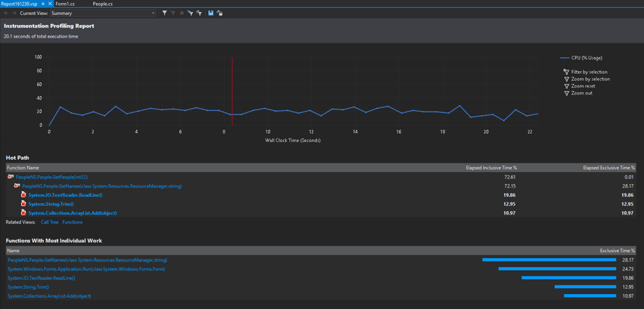Click Filter by selection link
The image size is (644, 309).
coord(589,72)
